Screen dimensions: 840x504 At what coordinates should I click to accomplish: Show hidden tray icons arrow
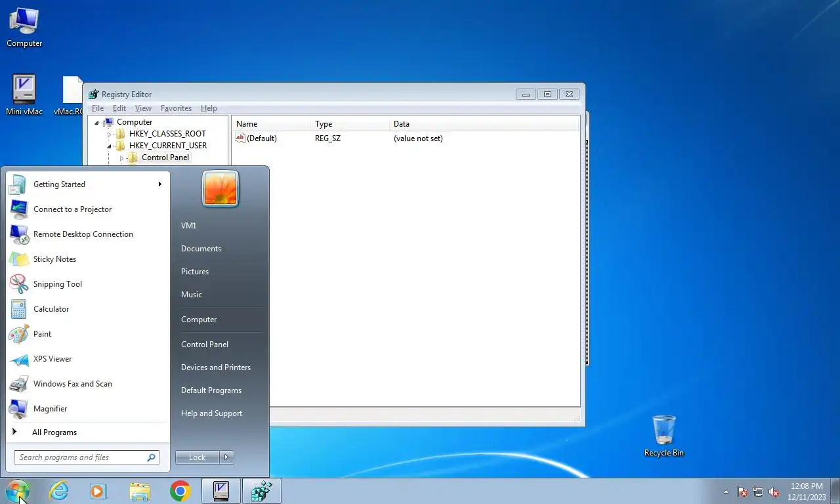coord(726,492)
